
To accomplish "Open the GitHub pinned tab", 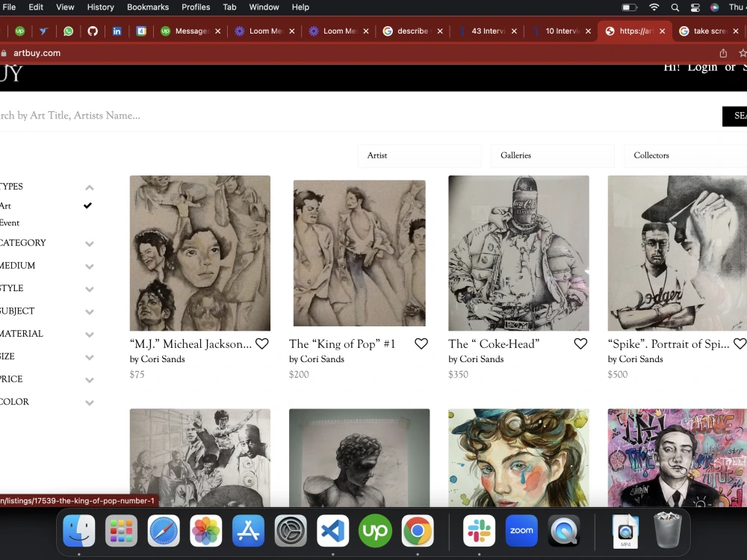I will click(93, 31).
